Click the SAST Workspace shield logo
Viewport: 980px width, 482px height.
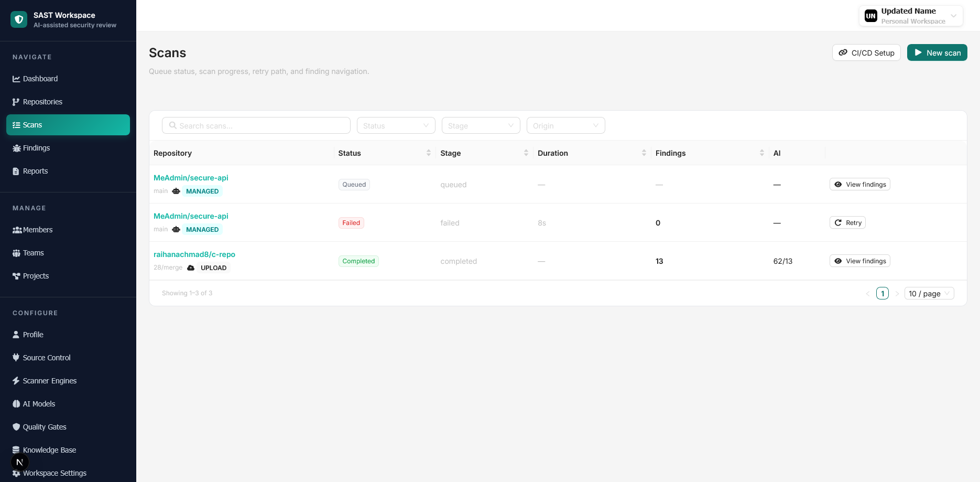coord(19,19)
